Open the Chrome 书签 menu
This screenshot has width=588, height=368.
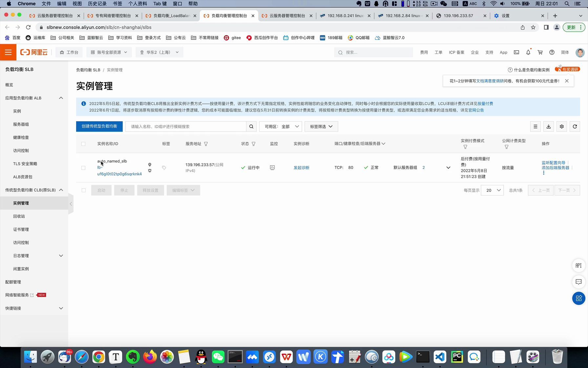point(117,4)
